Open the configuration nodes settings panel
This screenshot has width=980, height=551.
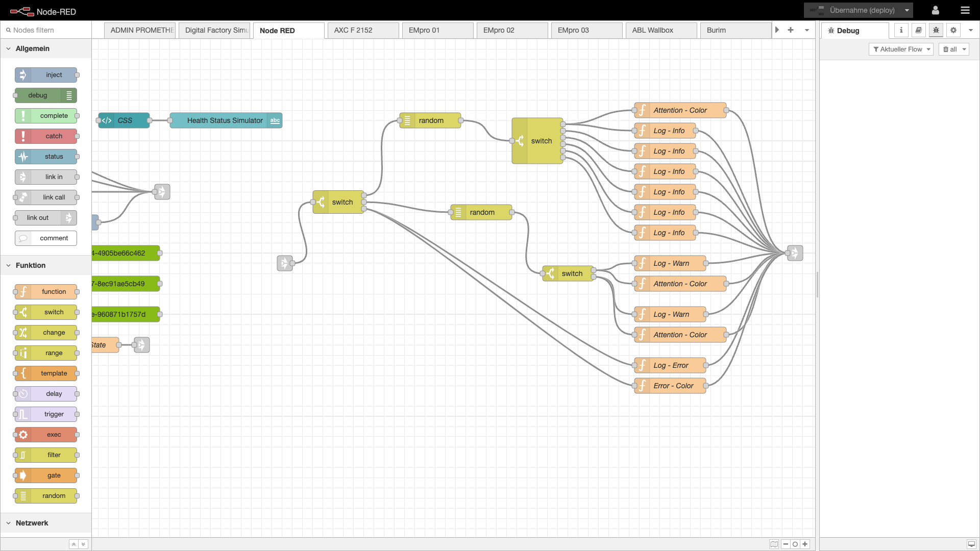953,30
